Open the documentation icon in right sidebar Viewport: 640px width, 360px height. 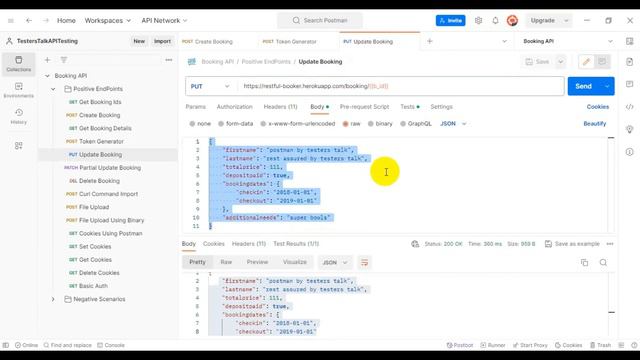tap(629, 62)
